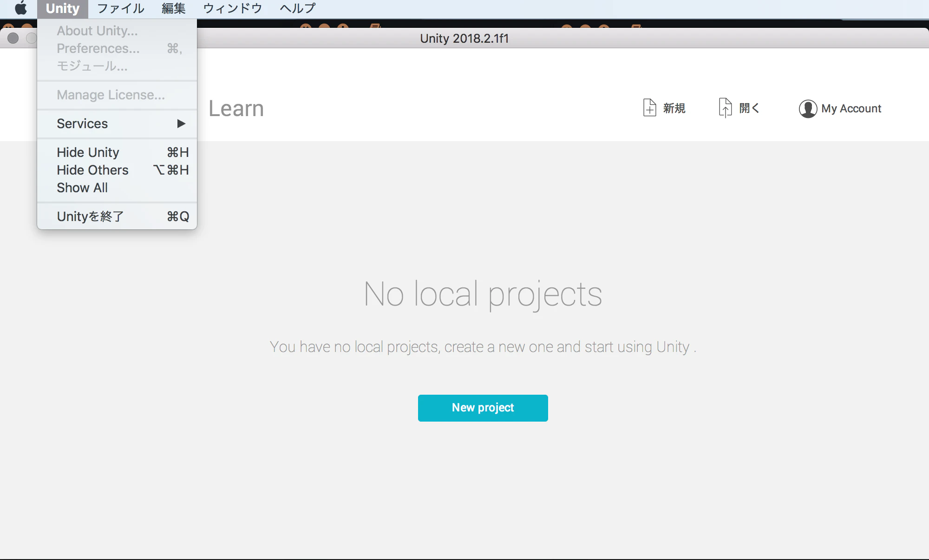Click the 新規 new-document icon
929x560 pixels.
[649, 108]
